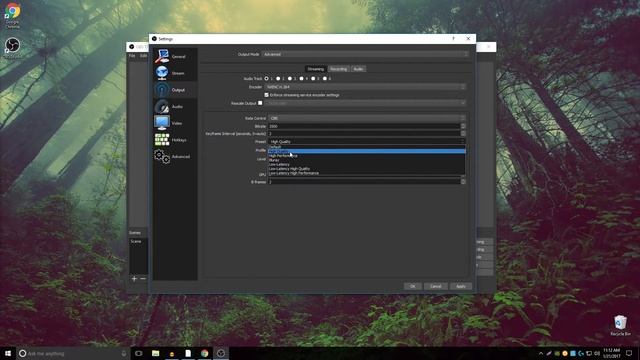Image resolution: width=640 pixels, height=360 pixels.
Task: Select Audio Track 3 radio button
Action: click(290, 78)
